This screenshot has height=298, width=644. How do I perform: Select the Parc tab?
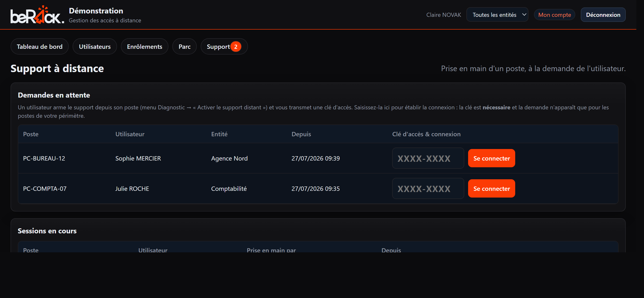[185, 46]
